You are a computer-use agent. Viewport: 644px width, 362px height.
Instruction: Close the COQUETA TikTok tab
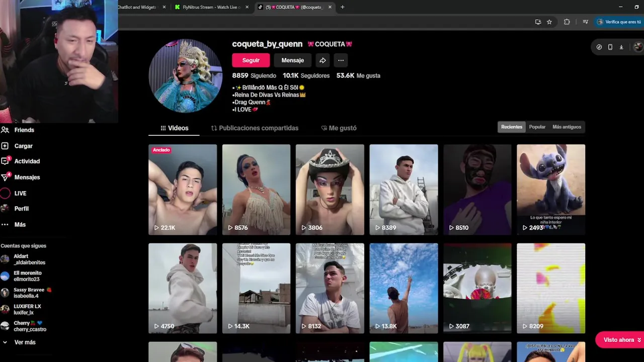click(x=330, y=7)
